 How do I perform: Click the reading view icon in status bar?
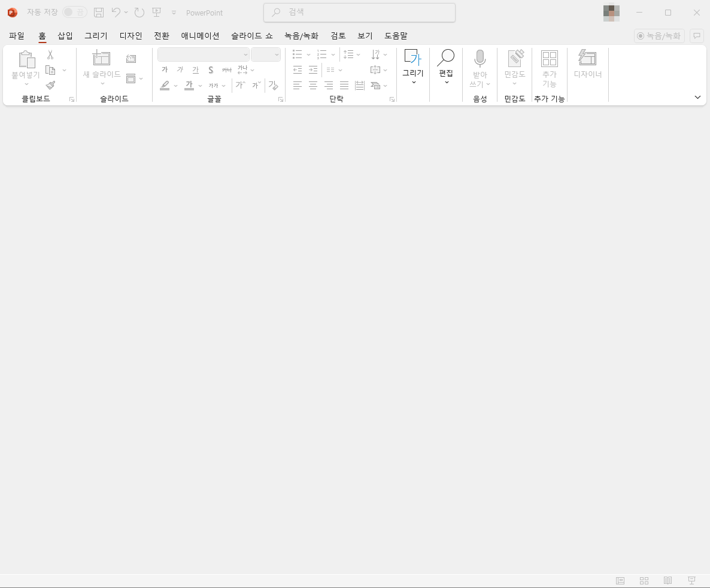(x=667, y=581)
